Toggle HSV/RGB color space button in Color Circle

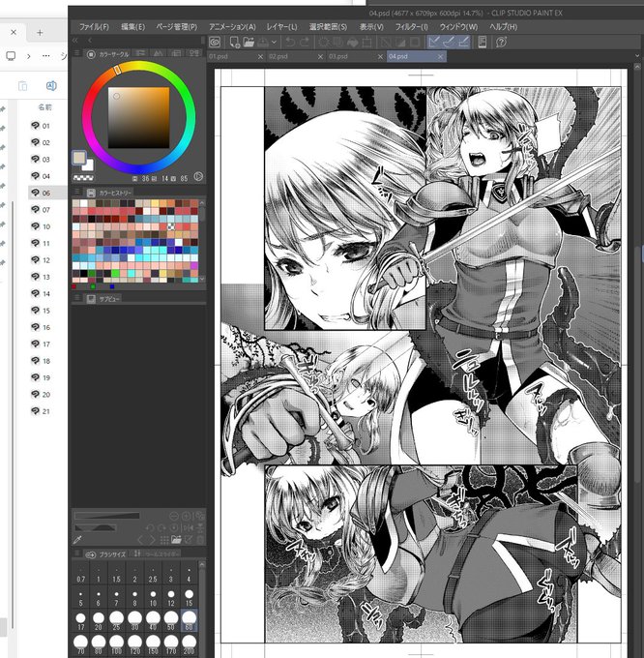tap(198, 177)
